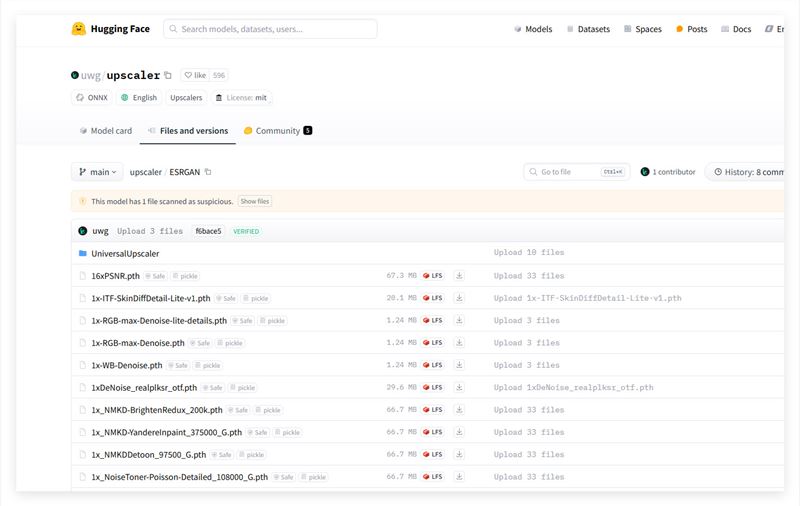800x506 pixels.
Task: Download 1x-RGB-max-Denoise.pth
Action: pos(459,343)
